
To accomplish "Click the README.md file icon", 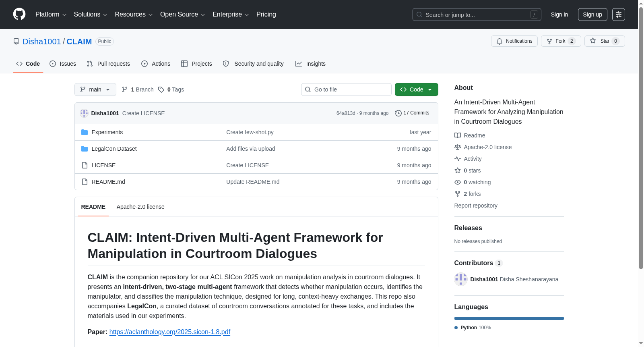I will point(85,182).
